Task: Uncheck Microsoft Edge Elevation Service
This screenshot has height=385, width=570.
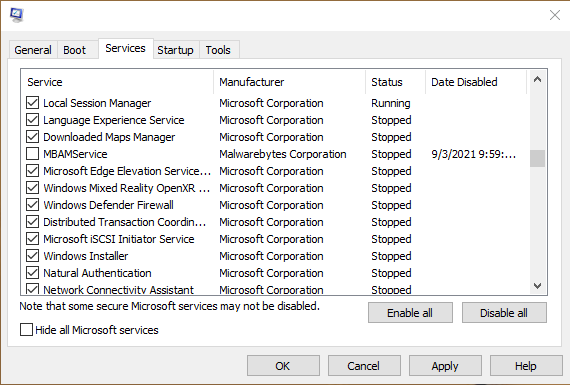Action: click(x=32, y=171)
